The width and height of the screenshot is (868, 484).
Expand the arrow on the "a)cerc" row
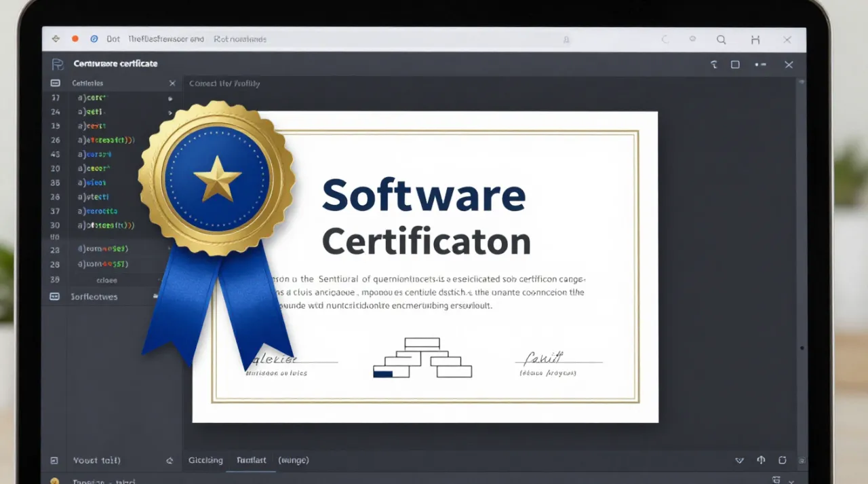coord(170,98)
